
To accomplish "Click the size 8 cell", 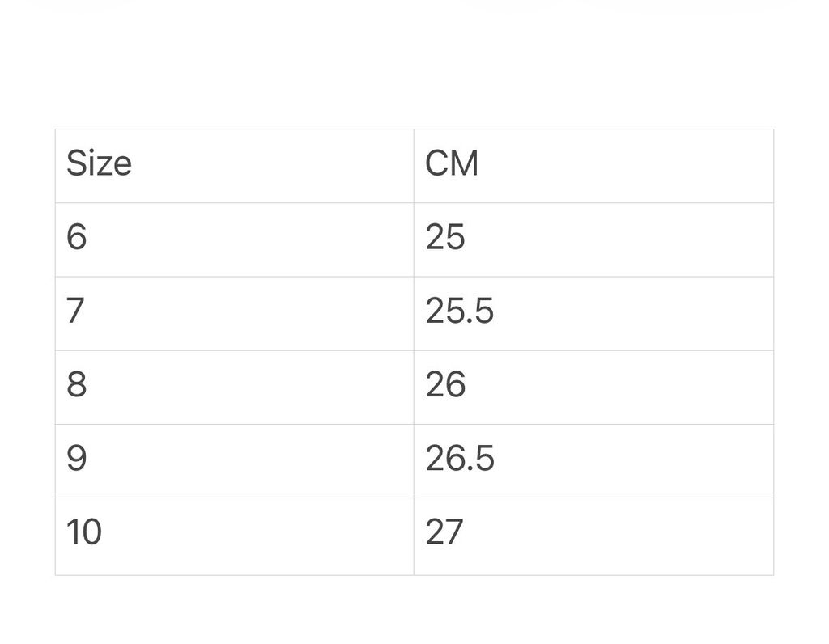I will point(234,387).
